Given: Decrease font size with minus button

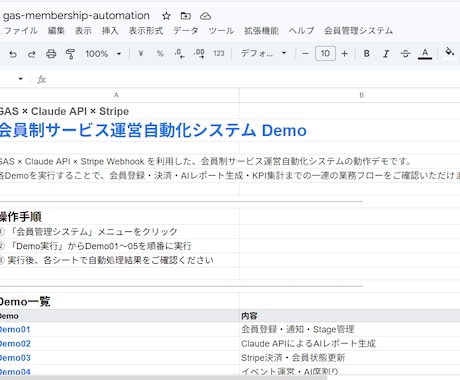Looking at the screenshot, I should 305,53.
